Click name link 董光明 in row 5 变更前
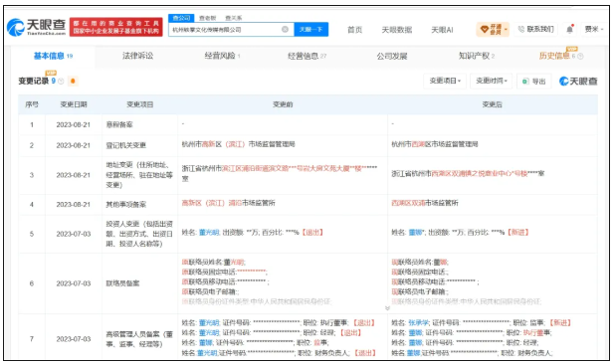 (209, 233)
